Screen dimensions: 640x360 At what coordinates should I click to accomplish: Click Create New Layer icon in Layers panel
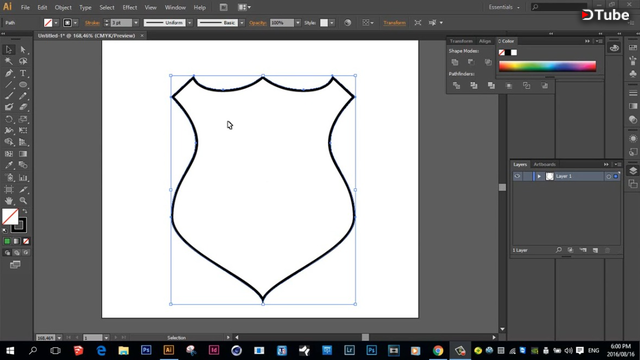click(x=595, y=250)
